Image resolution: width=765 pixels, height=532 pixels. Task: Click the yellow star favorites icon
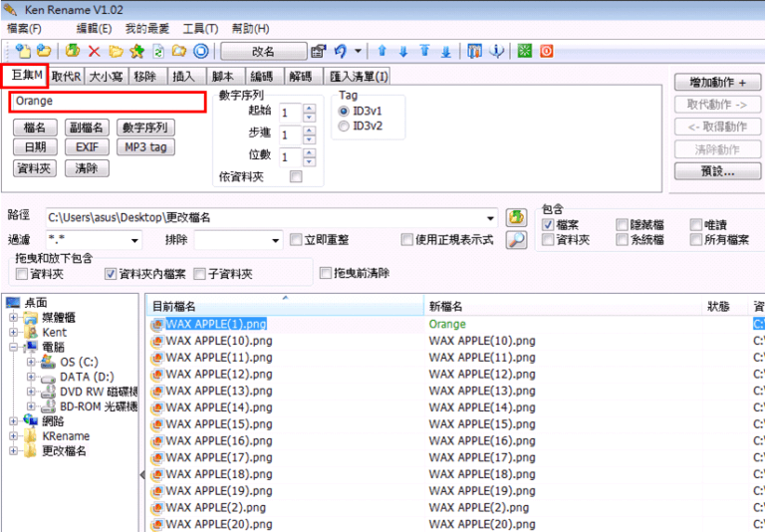[x=136, y=51]
